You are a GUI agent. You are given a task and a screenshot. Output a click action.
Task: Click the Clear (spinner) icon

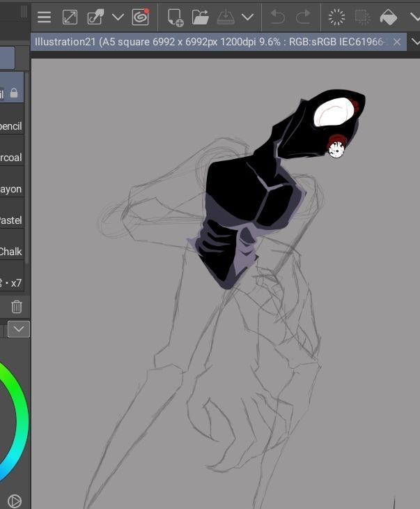click(x=336, y=17)
